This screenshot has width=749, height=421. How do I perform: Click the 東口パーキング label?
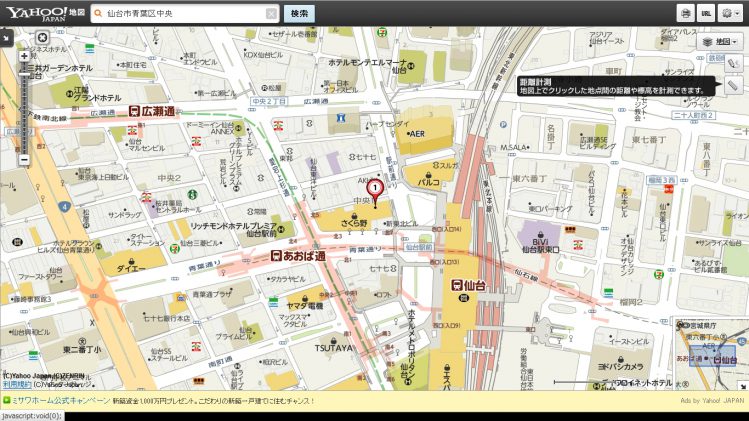[550, 209]
